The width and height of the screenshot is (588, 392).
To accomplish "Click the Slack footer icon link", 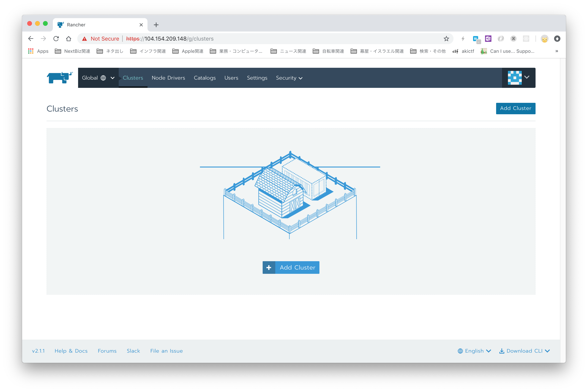I will click(x=133, y=350).
